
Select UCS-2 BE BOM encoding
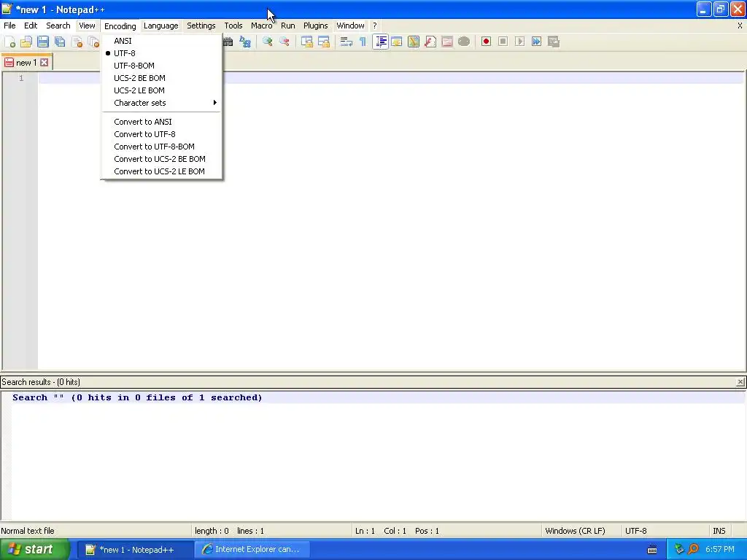click(x=161, y=78)
